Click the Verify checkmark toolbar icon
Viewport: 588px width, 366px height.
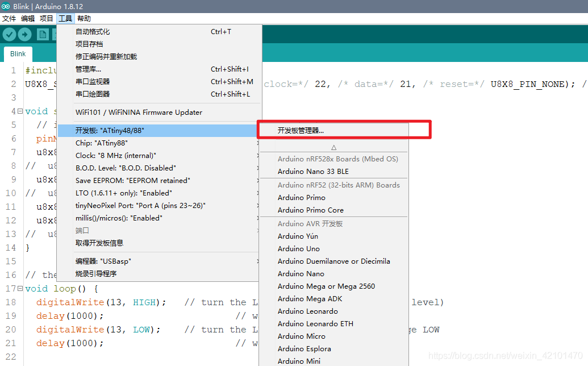pyautogui.click(x=10, y=35)
